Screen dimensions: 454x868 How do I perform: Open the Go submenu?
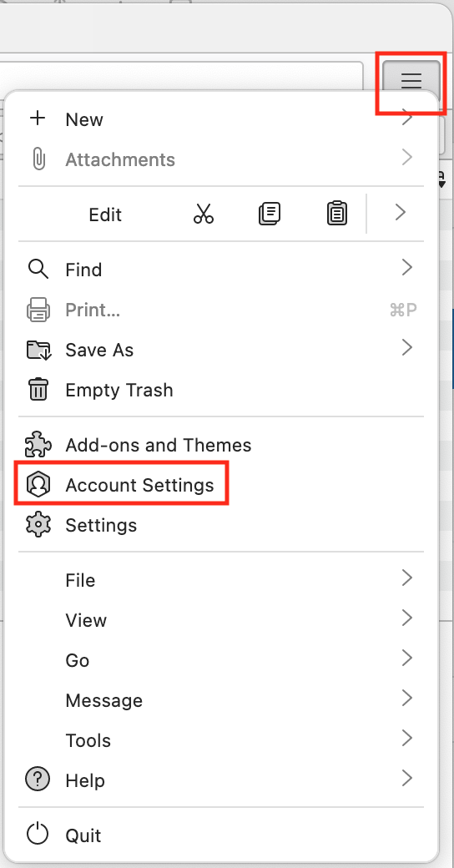[x=221, y=660]
